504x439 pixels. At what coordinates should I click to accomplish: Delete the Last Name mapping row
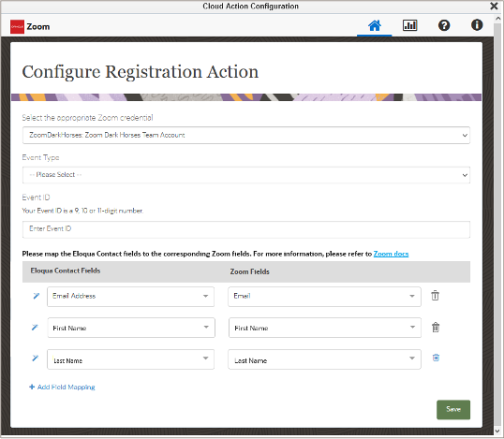tap(436, 358)
